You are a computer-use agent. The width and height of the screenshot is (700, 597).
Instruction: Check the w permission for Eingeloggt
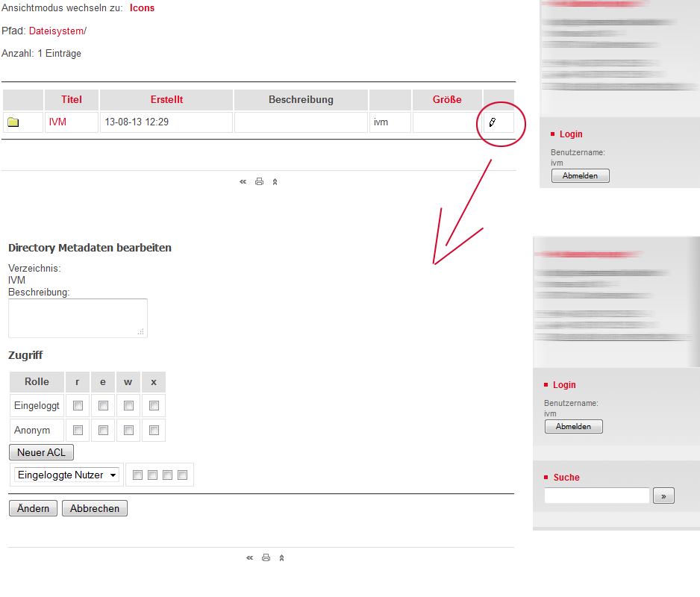point(128,405)
